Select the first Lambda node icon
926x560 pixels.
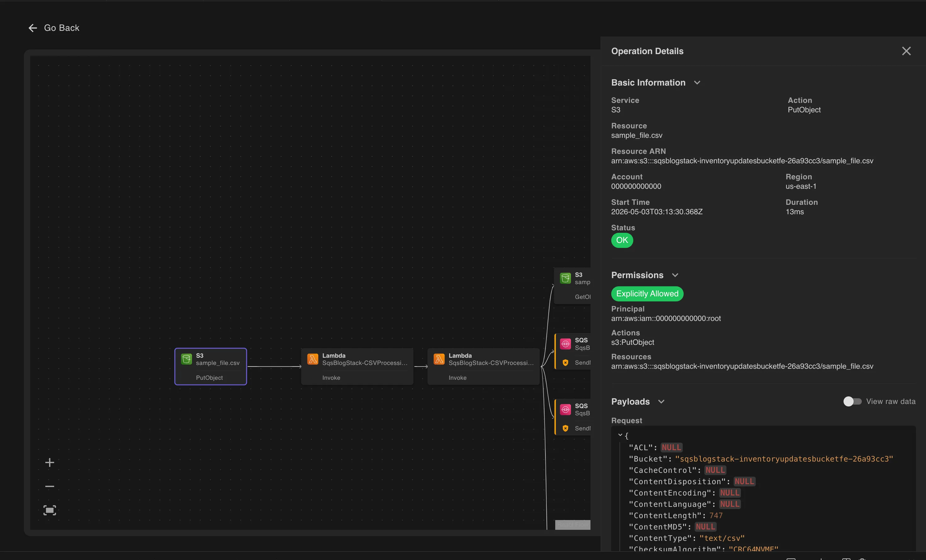click(313, 359)
